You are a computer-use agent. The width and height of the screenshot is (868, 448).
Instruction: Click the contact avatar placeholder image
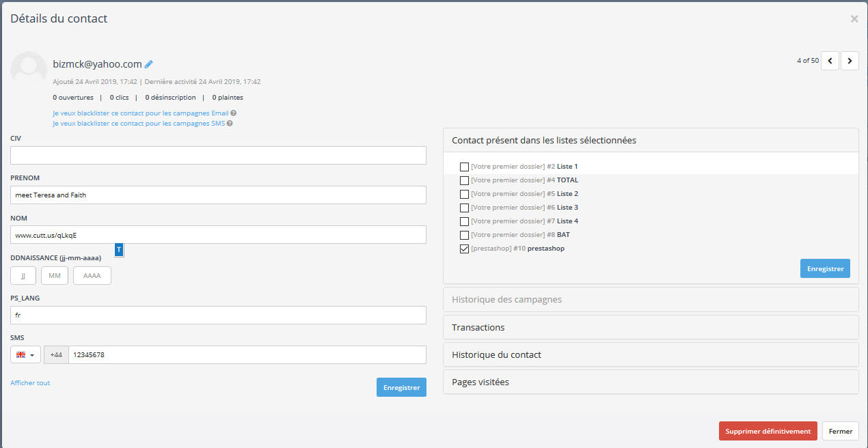pos(29,69)
